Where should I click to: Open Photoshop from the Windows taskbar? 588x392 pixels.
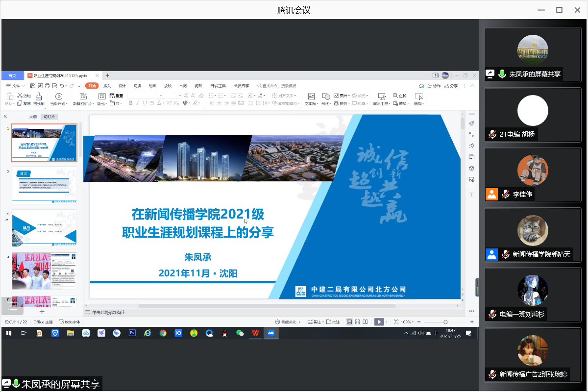pos(132,333)
